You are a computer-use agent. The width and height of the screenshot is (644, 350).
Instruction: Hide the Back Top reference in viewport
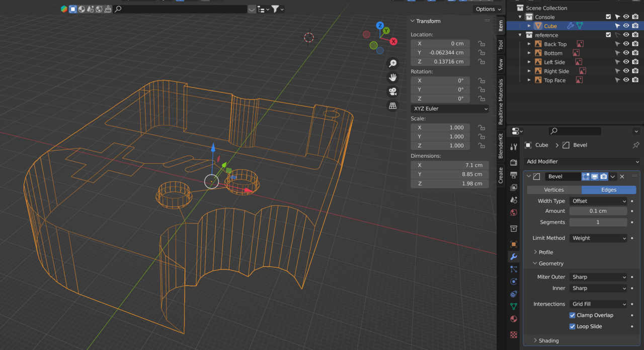(x=626, y=44)
